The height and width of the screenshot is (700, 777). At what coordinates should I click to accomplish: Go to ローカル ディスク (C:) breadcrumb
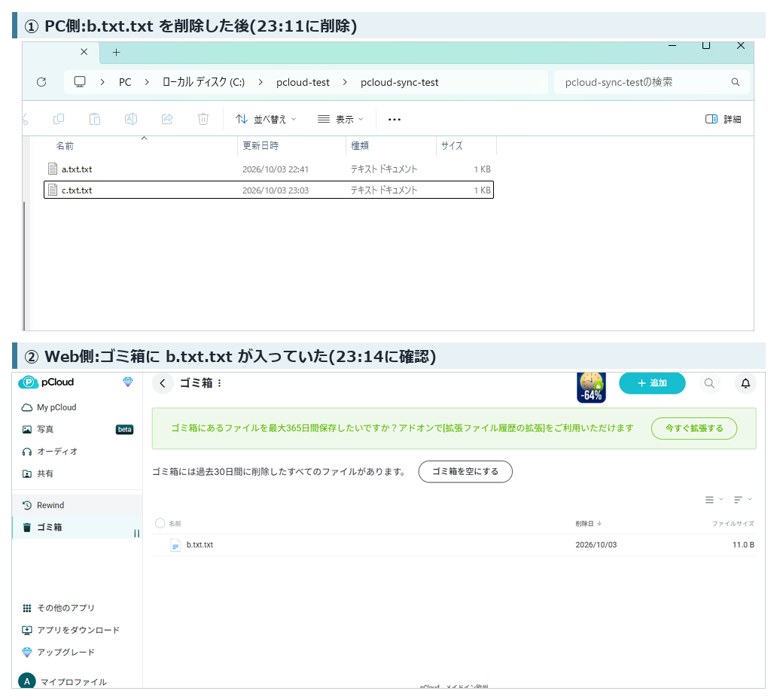pyautogui.click(x=204, y=82)
